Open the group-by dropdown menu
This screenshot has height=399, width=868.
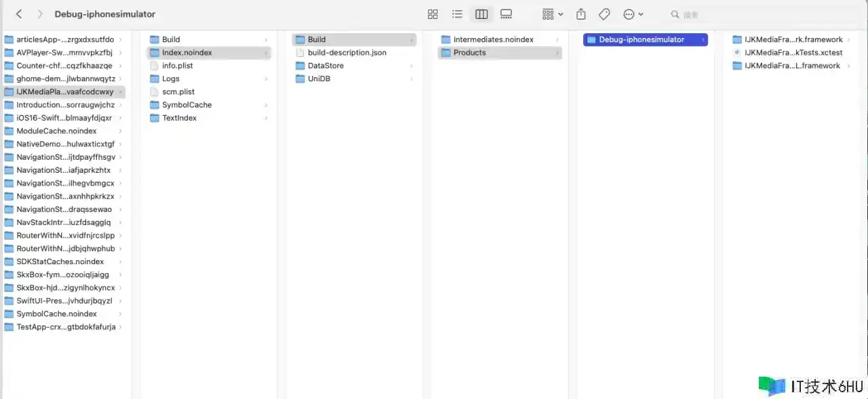point(553,14)
